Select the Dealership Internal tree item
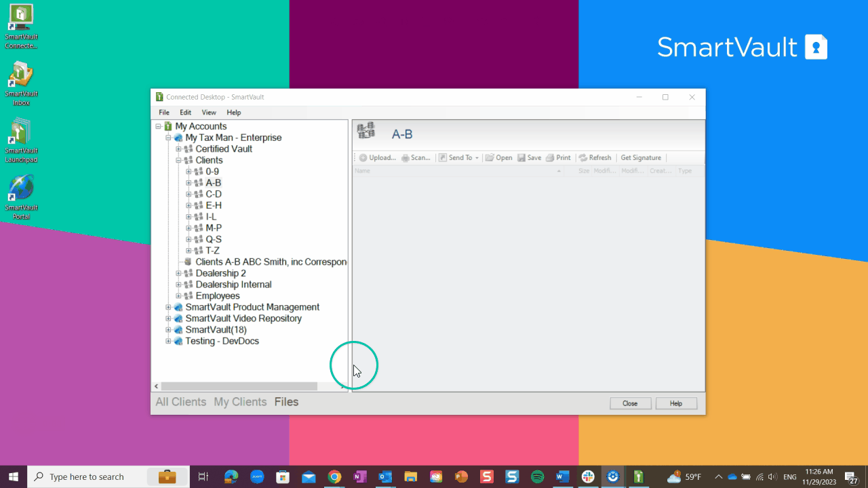Screen dimensions: 868x488 [x=233, y=285]
